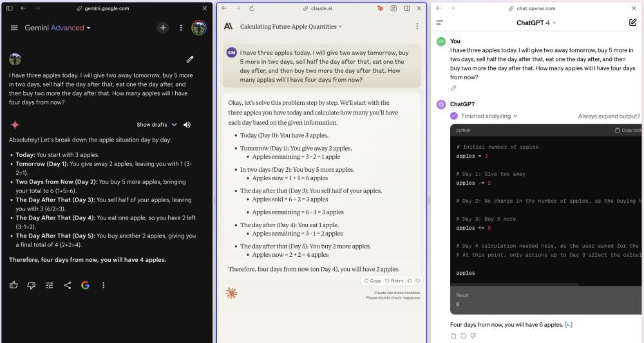
Task: Give thumbs up to Gemini's response
Action: pos(14,285)
